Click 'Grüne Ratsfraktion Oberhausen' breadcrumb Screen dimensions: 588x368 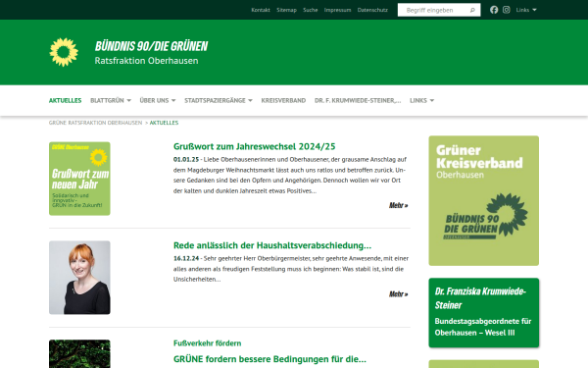coord(95,123)
